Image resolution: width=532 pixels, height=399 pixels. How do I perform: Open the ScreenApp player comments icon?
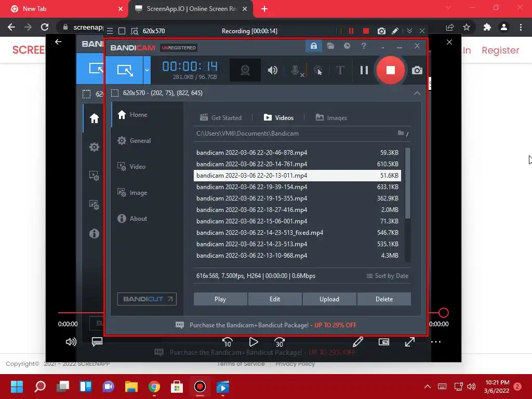click(x=97, y=342)
